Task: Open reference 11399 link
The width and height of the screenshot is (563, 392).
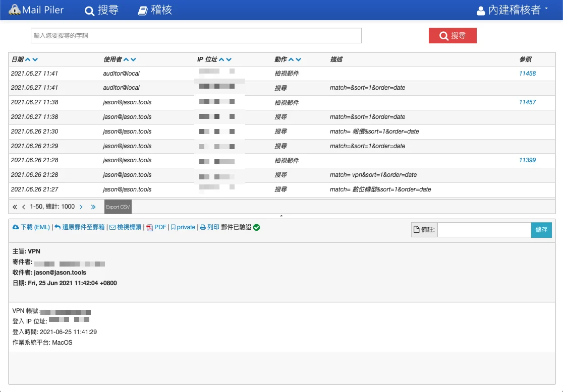Action: 527,160
